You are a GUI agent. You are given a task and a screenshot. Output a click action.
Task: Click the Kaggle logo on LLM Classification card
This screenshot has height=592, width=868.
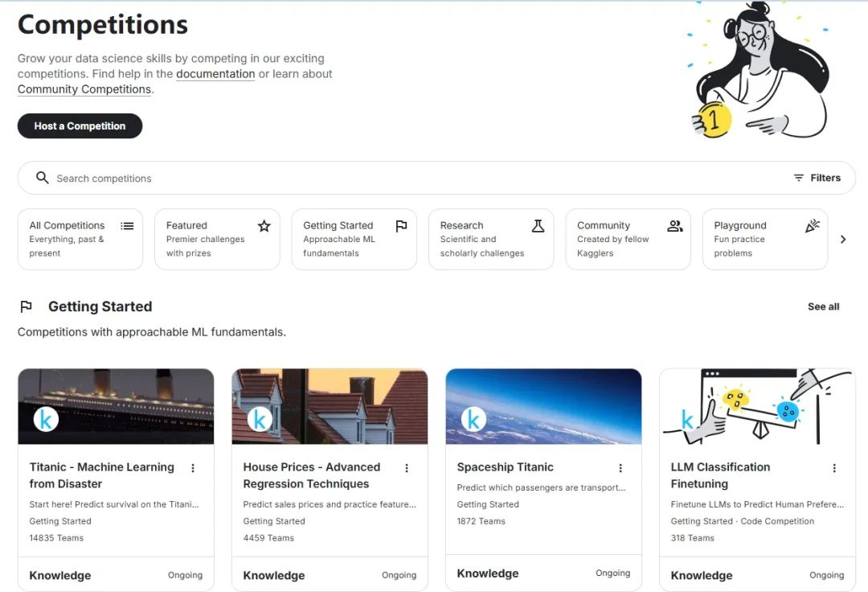[687, 419]
